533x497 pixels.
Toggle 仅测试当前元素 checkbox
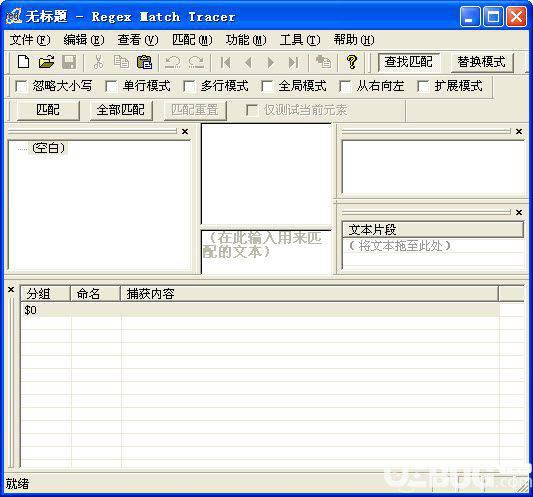[252, 110]
